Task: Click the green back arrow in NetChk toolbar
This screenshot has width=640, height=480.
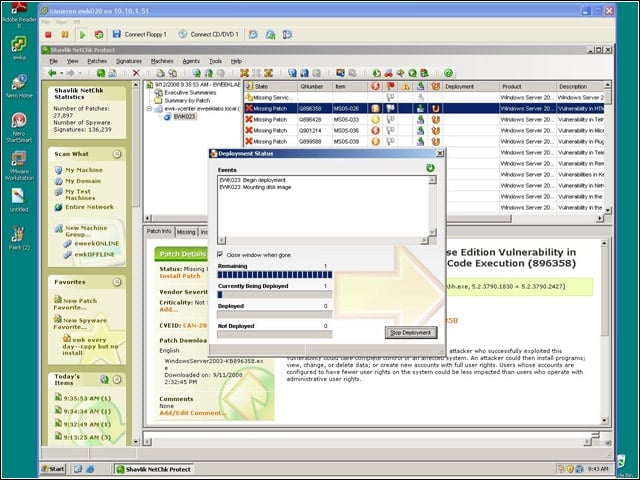Action: 52,73
